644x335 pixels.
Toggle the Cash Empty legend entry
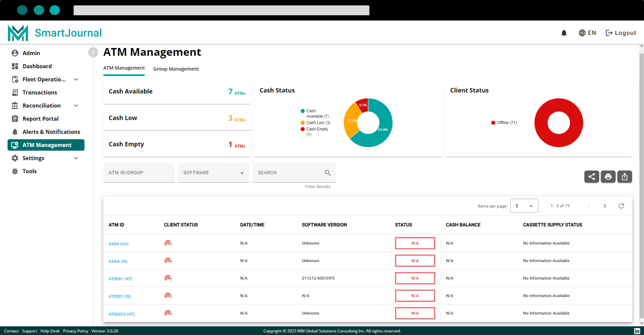[315, 132]
